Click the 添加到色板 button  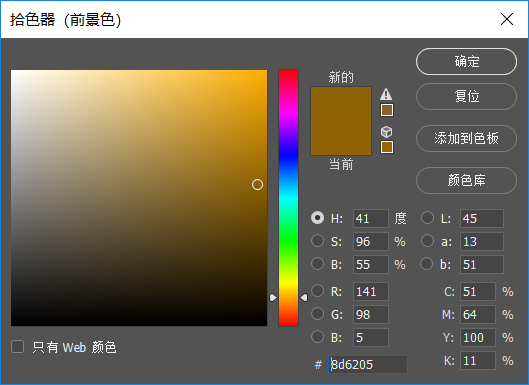point(466,138)
